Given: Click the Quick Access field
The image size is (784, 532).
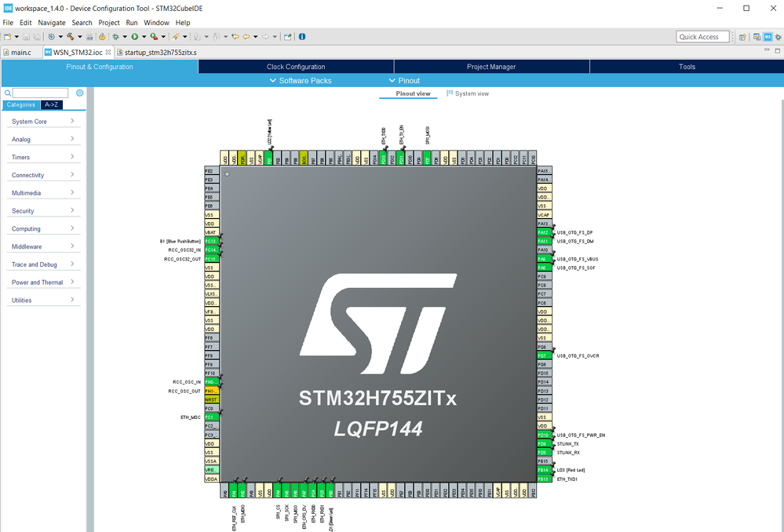Looking at the screenshot, I should pyautogui.click(x=702, y=37).
